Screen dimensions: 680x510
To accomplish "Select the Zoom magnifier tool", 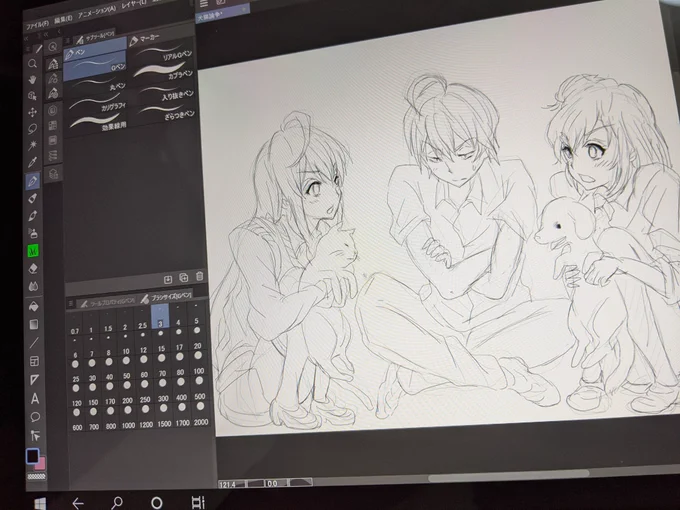I will tap(32, 64).
